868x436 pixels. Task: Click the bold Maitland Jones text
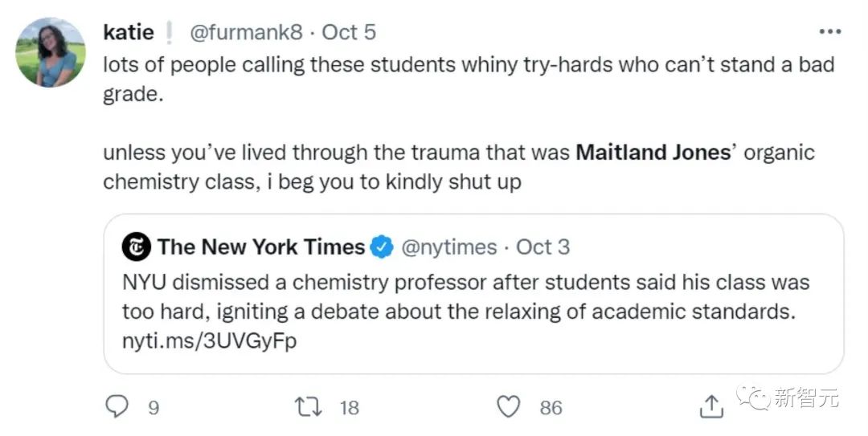653,153
